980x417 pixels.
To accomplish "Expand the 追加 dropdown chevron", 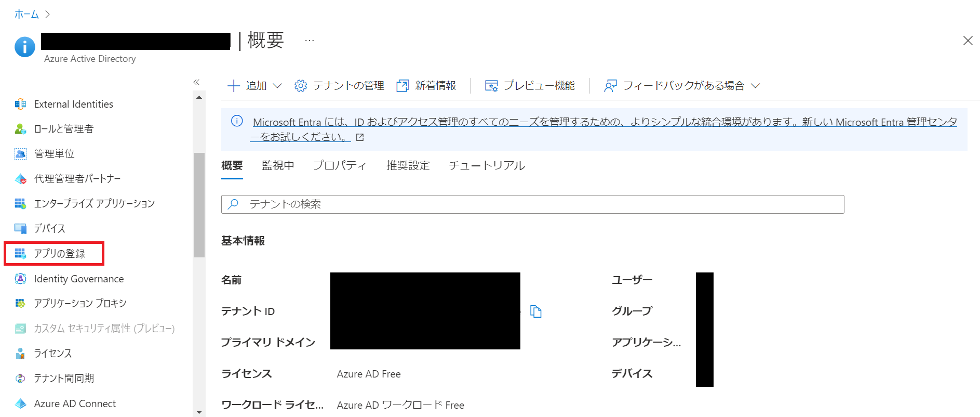I will pos(277,86).
